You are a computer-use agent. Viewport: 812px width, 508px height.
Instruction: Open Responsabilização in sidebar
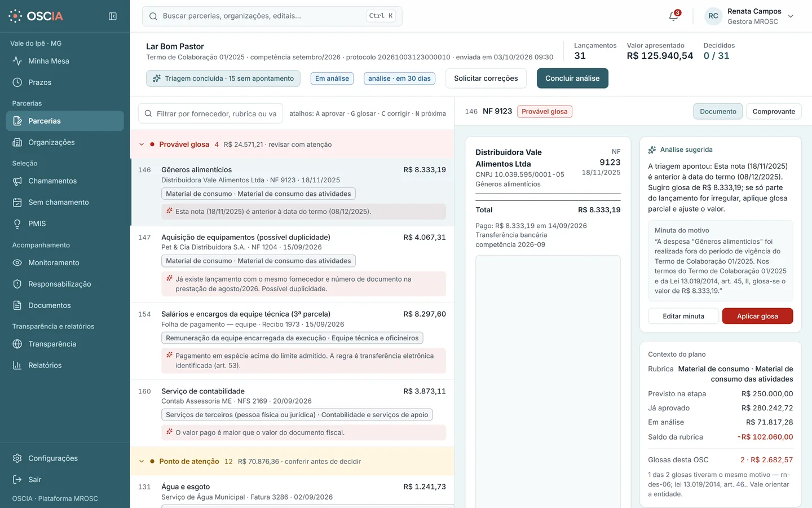65,284
